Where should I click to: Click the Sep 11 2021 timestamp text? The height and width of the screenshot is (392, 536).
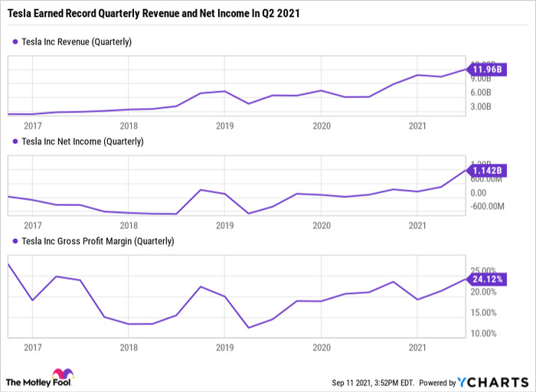(x=373, y=383)
